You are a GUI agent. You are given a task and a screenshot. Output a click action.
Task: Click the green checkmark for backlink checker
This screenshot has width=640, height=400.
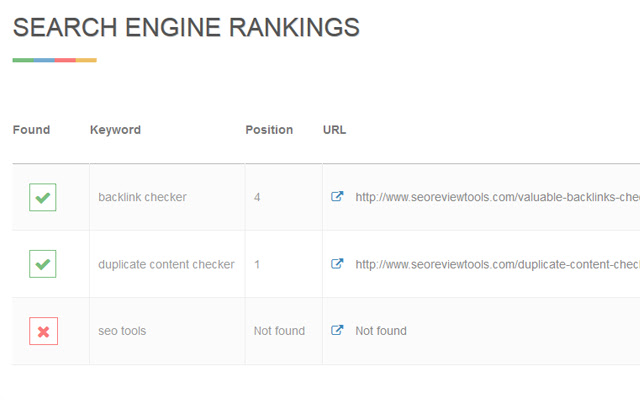43,197
